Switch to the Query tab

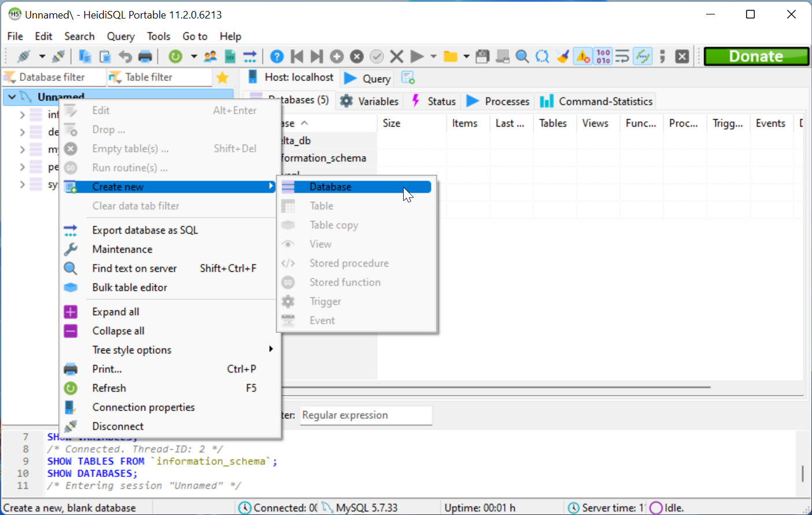[x=368, y=78]
